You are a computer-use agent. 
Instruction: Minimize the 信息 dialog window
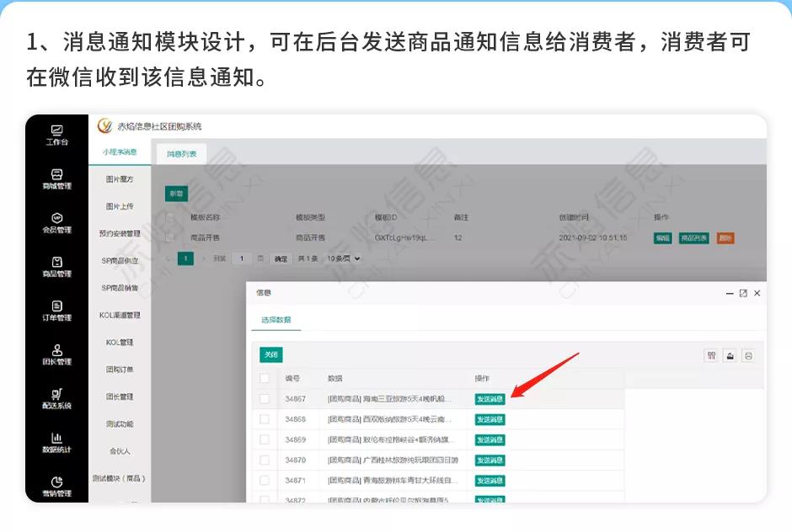(x=729, y=293)
